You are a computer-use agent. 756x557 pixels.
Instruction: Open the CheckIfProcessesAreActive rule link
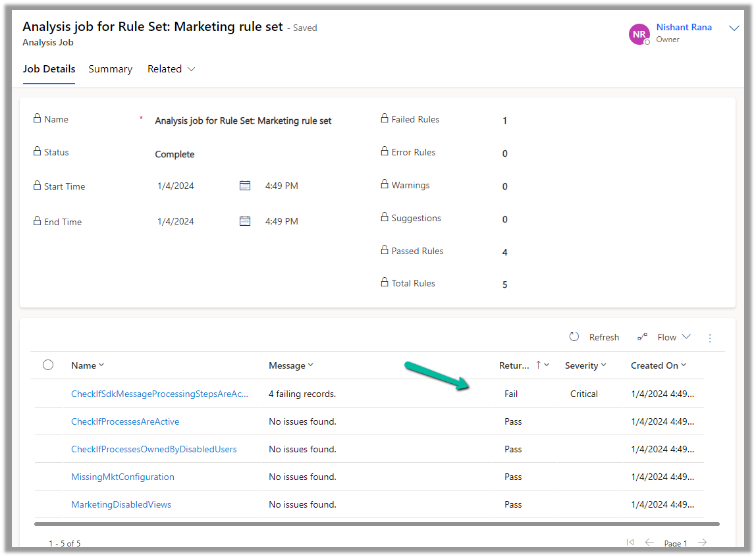point(125,421)
